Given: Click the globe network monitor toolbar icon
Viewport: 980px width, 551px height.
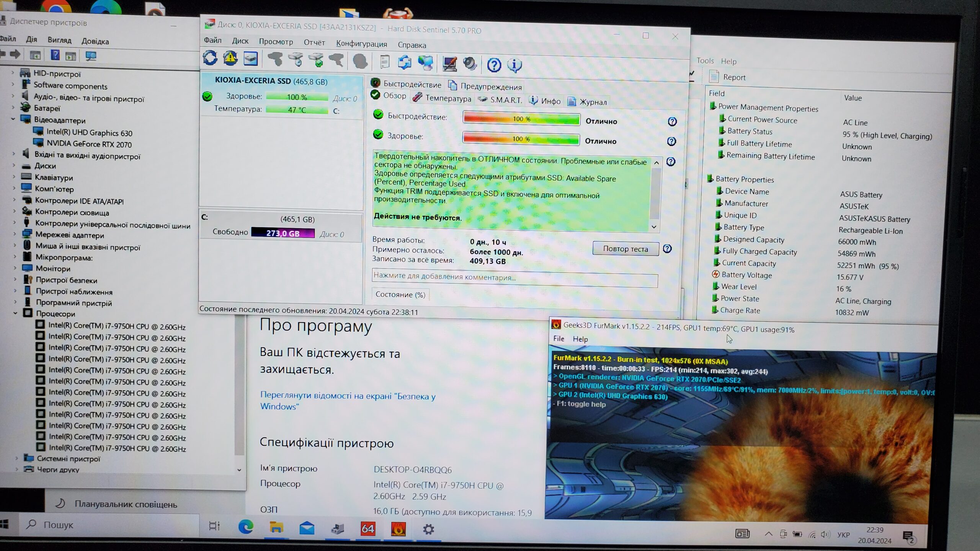Looking at the screenshot, I should click(x=425, y=63).
